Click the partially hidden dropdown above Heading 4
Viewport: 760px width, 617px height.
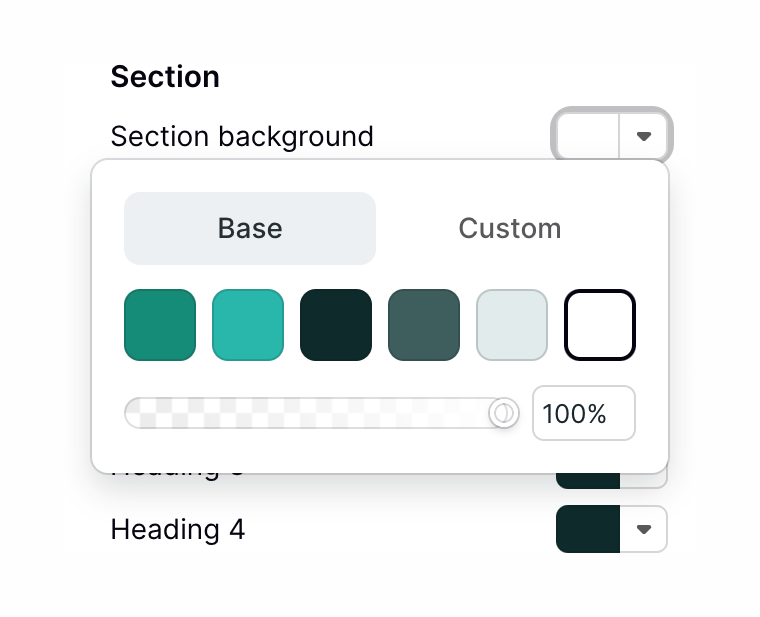click(x=645, y=481)
